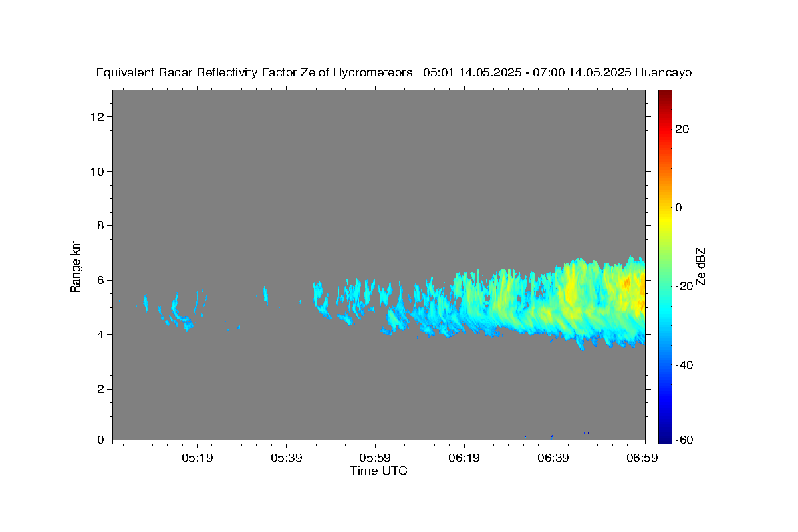This screenshot has width=798, height=532.
Task: Click the "20" colorbar tick label
Action: click(x=681, y=129)
